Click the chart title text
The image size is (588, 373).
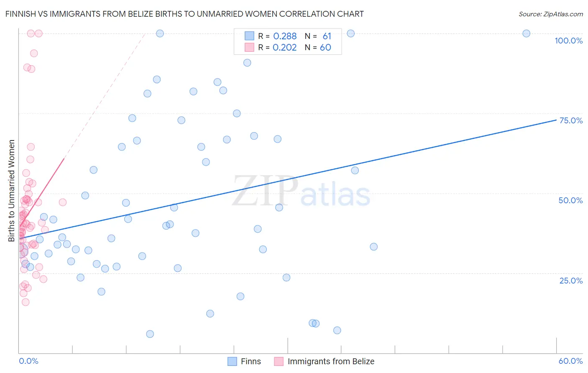[184, 14]
